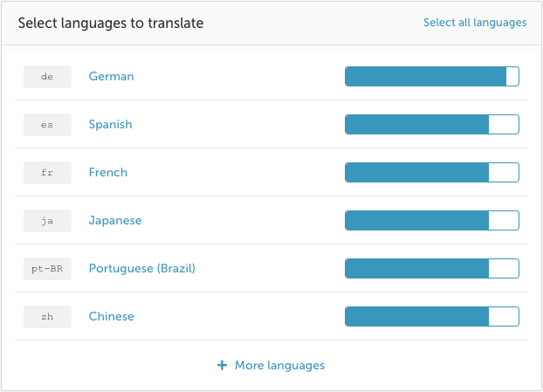Screen dimensions: 543x392
Task: Click the pt-BR language code badge
Action: [47, 269]
